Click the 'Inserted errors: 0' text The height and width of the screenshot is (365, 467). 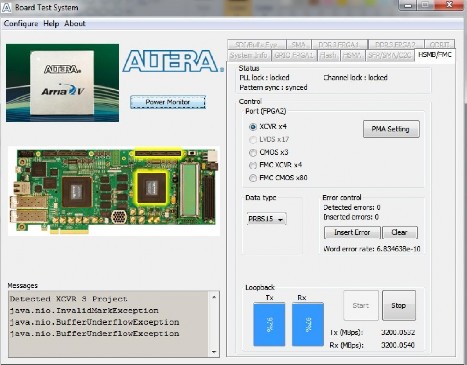pos(351,217)
